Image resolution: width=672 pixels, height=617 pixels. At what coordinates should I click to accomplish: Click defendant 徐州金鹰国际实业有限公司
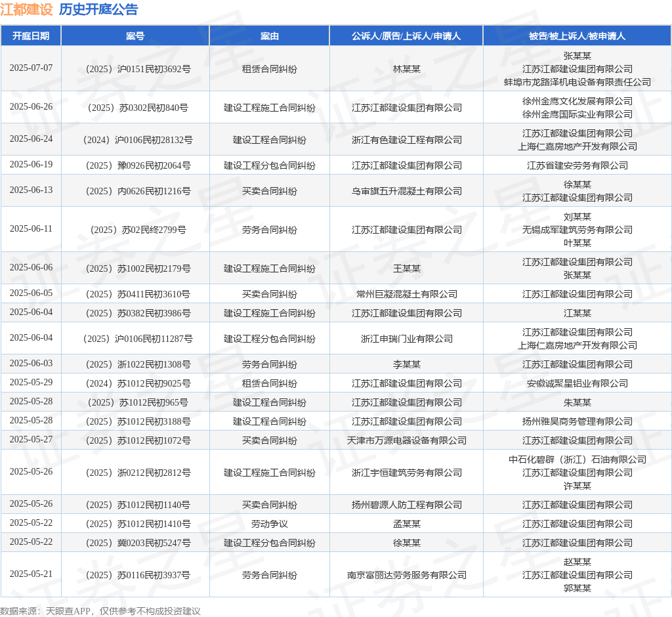pyautogui.click(x=577, y=114)
